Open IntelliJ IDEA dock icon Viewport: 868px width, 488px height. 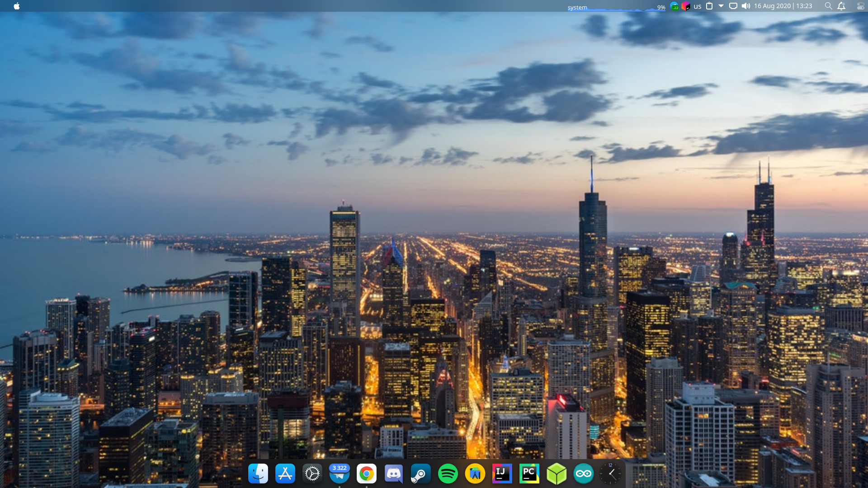502,474
